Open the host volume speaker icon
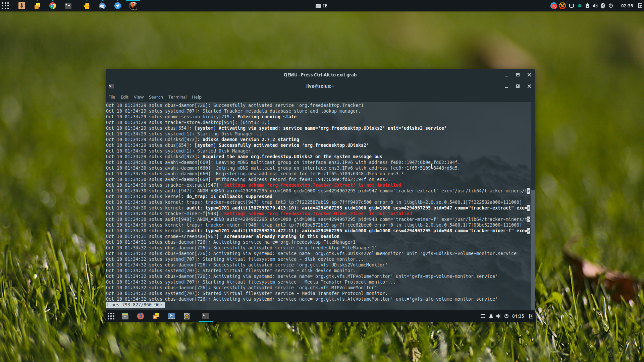 pos(595,6)
